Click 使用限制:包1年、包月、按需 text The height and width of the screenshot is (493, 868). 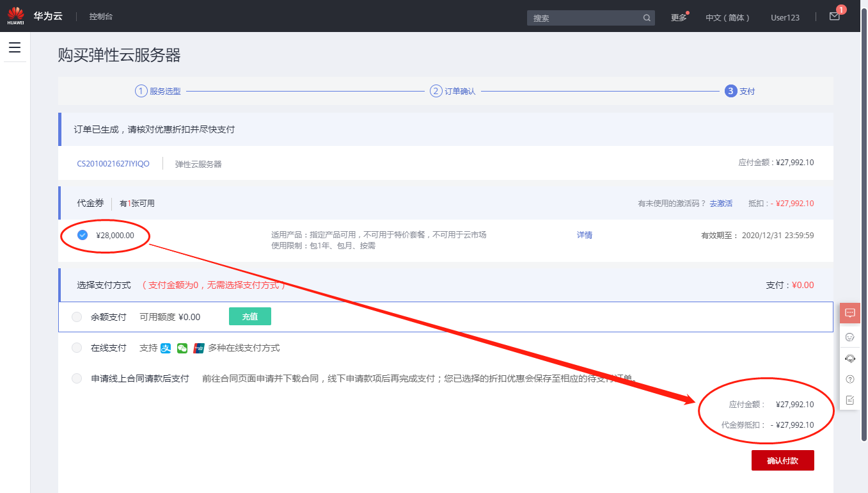coord(323,246)
